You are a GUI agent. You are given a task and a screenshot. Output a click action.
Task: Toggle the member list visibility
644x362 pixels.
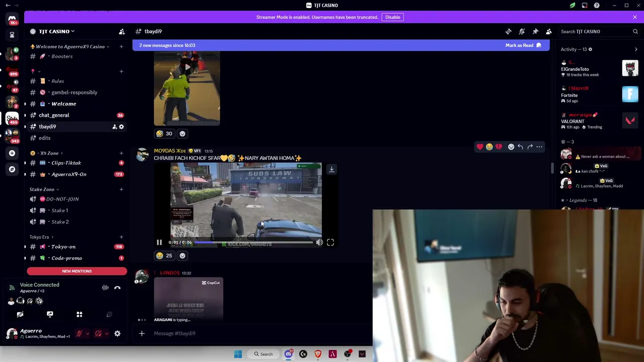549,31
